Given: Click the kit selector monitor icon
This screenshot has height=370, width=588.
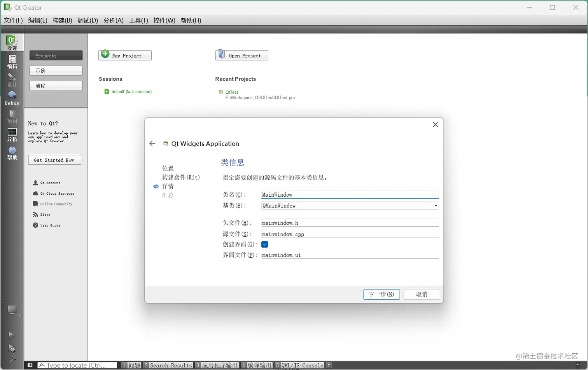Looking at the screenshot, I should (x=12, y=310).
